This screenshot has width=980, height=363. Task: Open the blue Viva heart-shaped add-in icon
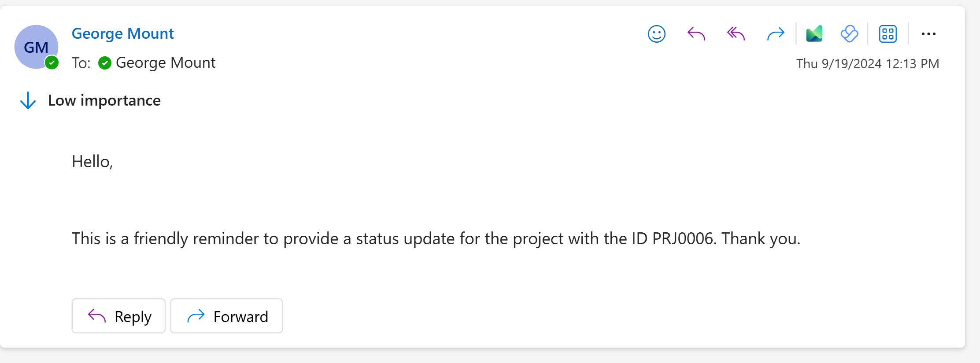click(849, 34)
